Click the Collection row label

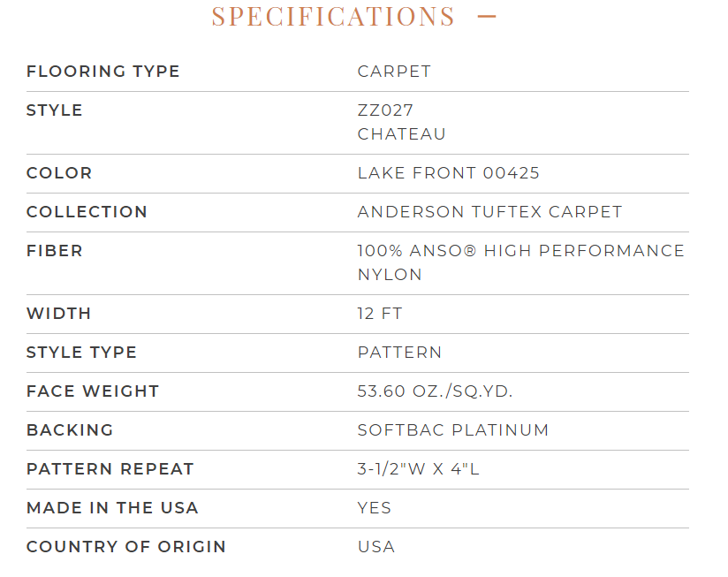point(87,212)
